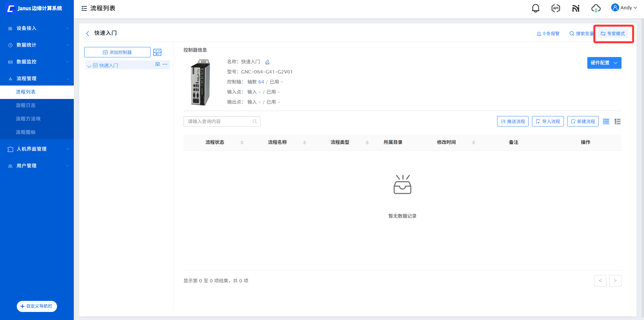
Task: Expand the 设备接入 sidebar menu
Action: 37,28
